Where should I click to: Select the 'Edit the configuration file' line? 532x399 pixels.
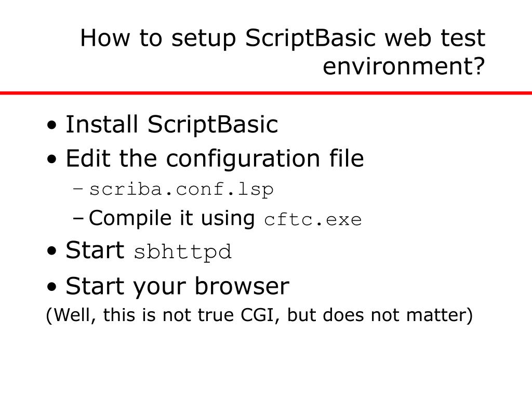215,158
